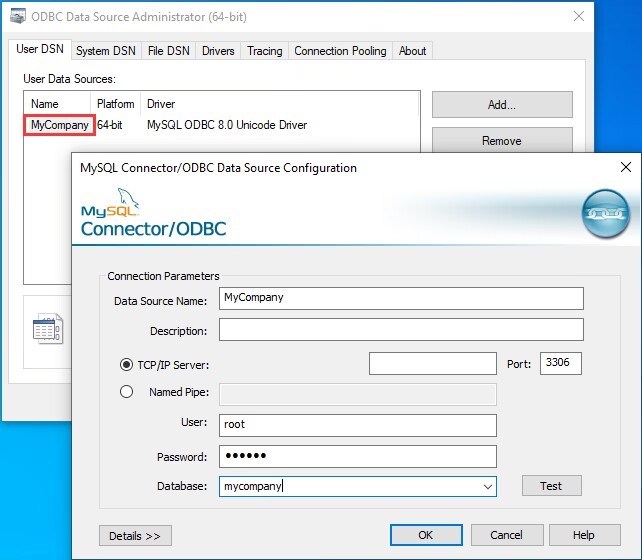Click the MySQL Connector/ODBC logo
Viewport: 642px width, 560px height.
(x=153, y=219)
